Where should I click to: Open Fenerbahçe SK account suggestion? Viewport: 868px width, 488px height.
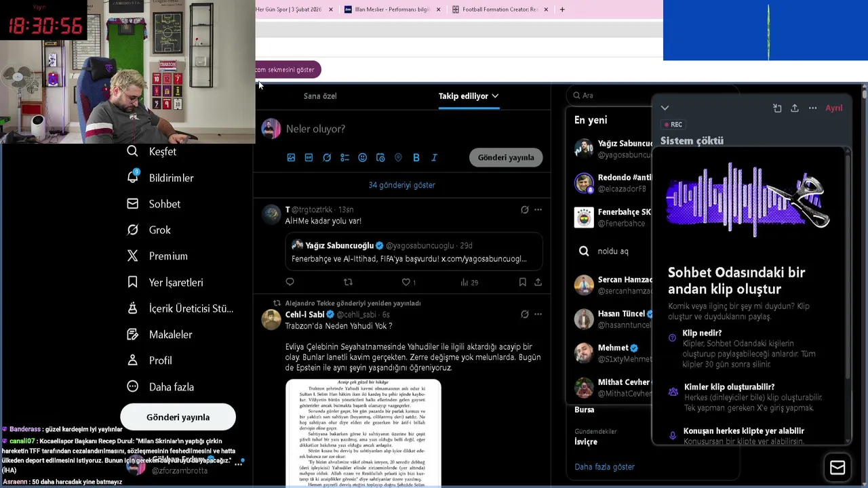(x=612, y=217)
